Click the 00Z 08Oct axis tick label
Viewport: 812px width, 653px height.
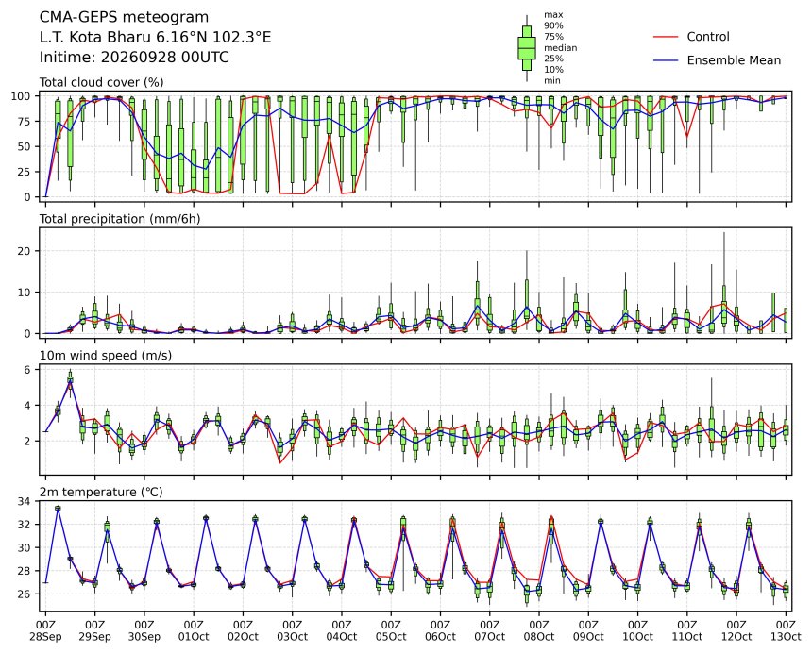[x=539, y=630]
